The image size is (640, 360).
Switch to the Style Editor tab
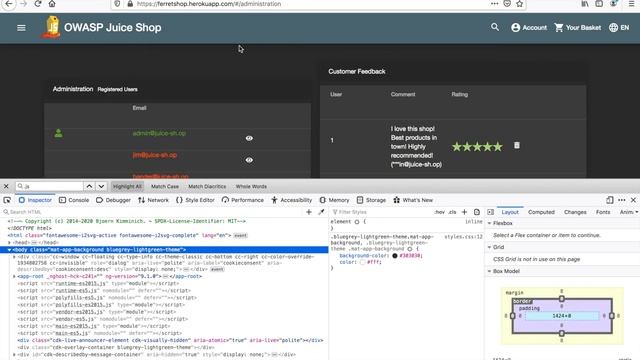195,200
